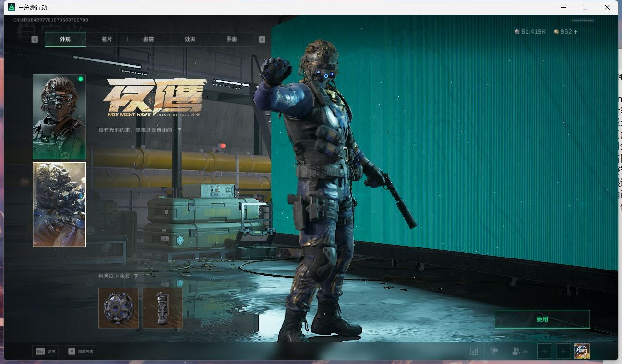The image size is (622, 364).
Task: Open the bar chart statistics icon
Action: [x=474, y=352]
